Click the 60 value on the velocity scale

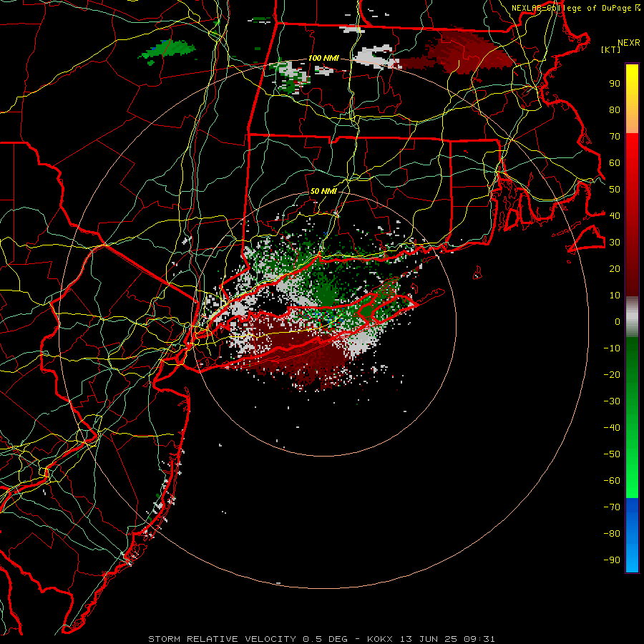(x=615, y=163)
